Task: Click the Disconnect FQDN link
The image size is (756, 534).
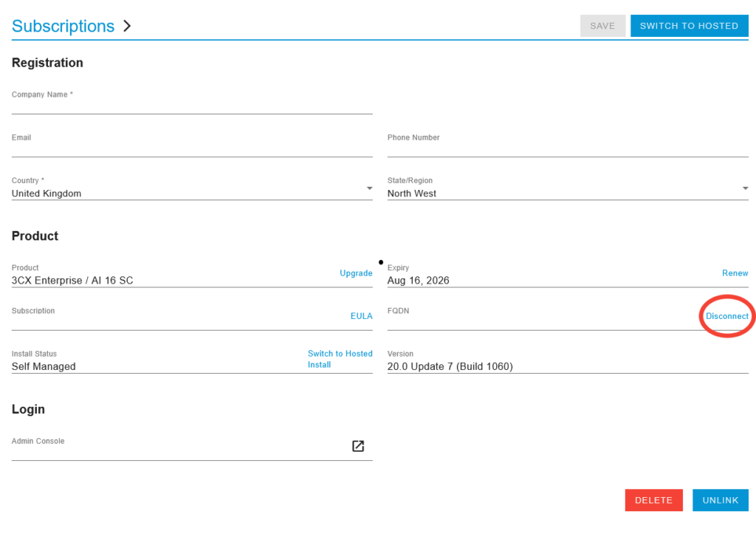Action: 726,316
